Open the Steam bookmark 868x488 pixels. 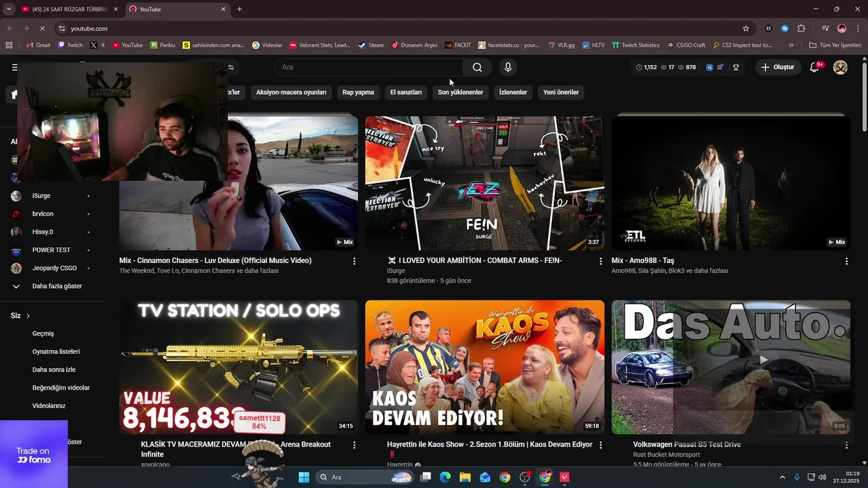(x=371, y=45)
